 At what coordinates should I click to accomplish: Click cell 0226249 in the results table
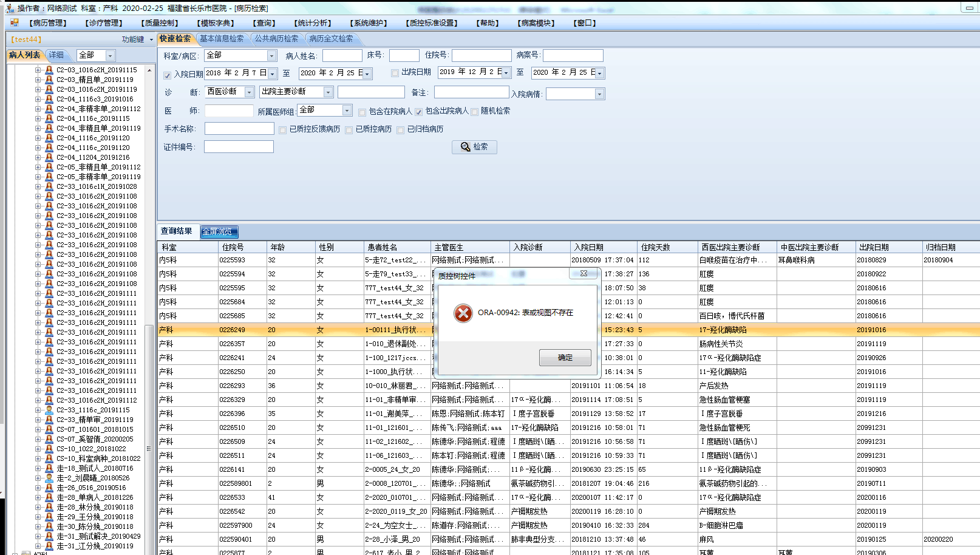point(242,330)
